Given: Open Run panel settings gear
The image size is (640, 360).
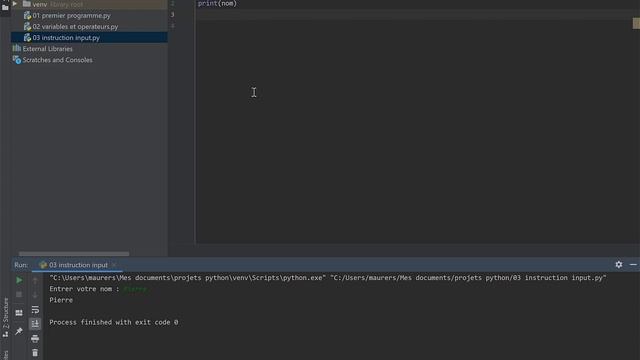Looking at the screenshot, I should (619, 264).
